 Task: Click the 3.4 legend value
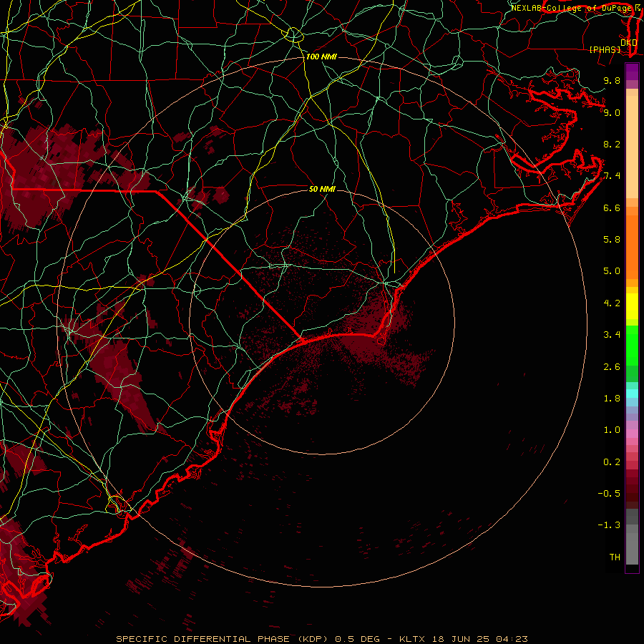click(612, 335)
